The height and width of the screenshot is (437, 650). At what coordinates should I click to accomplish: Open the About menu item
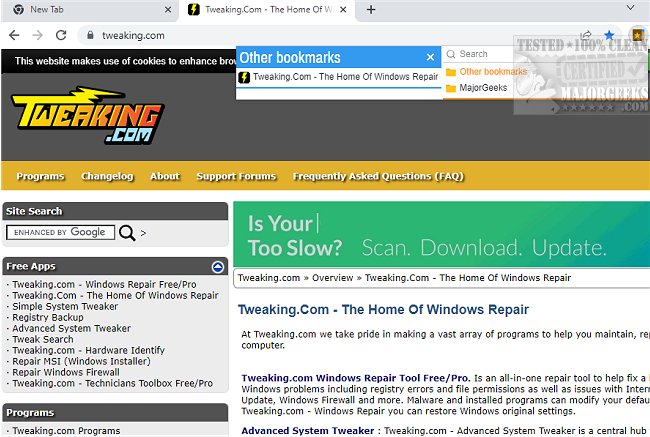[165, 176]
